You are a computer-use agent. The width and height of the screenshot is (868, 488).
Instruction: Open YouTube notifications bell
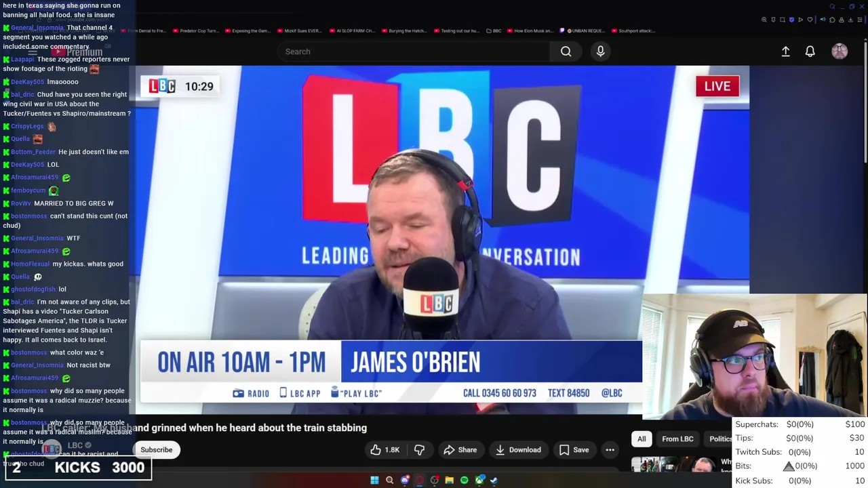point(810,52)
